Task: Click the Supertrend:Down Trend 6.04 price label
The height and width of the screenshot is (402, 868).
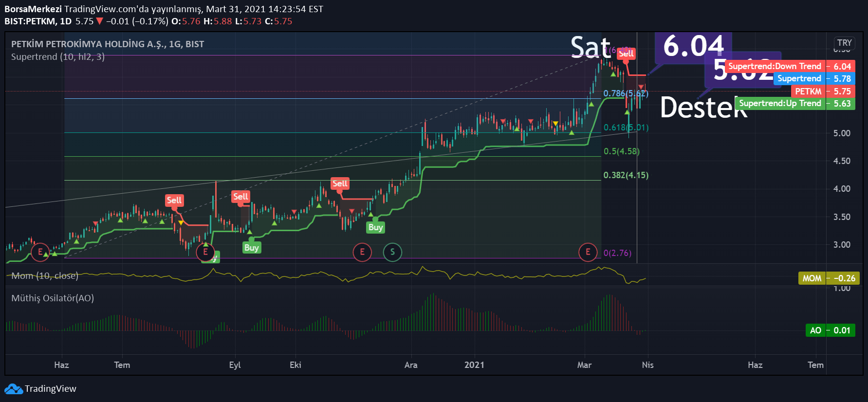Action: click(x=790, y=66)
